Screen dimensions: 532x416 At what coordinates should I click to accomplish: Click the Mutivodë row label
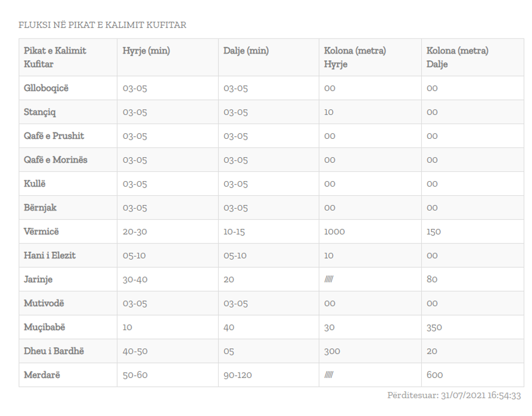click(44, 303)
